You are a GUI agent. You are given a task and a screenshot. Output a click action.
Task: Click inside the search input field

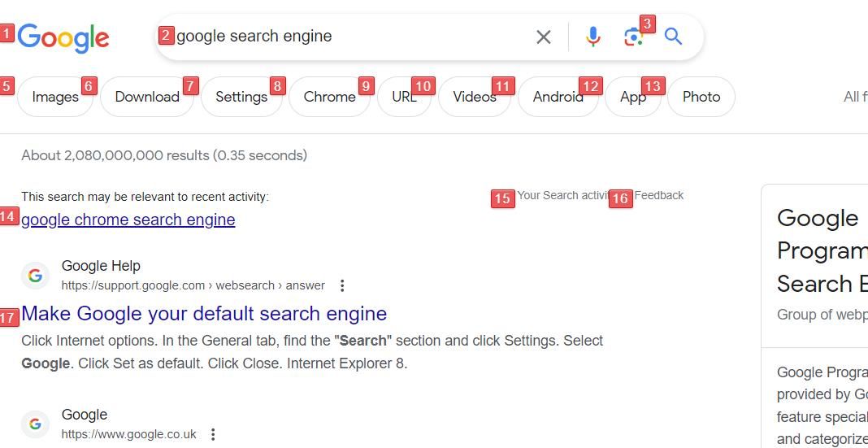click(x=341, y=37)
